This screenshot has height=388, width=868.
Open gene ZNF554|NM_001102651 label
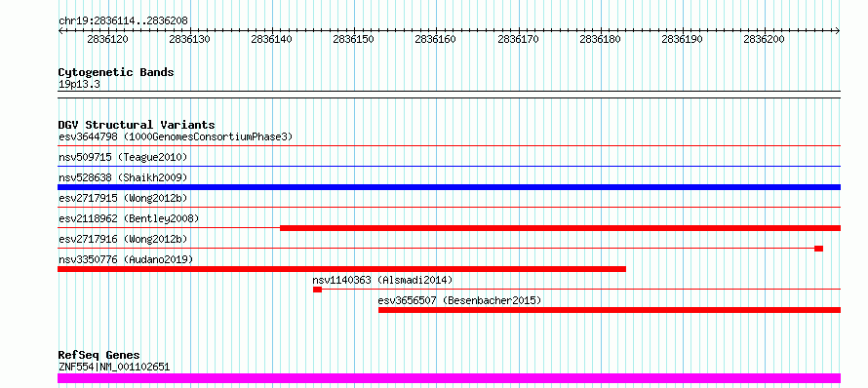[114, 367]
